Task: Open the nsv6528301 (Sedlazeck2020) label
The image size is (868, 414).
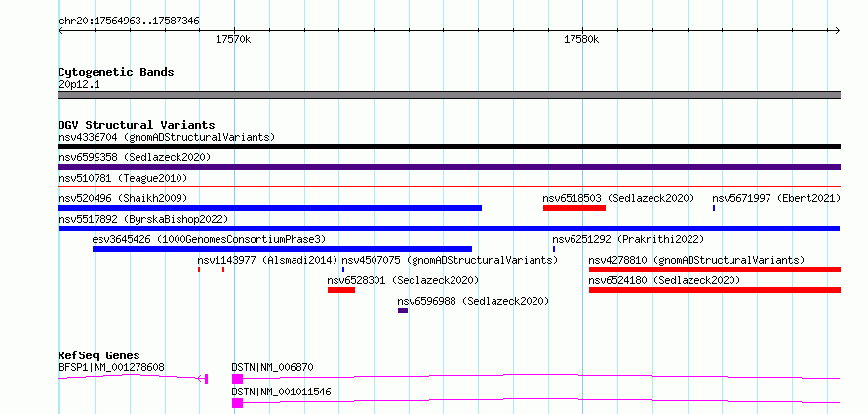Action: click(403, 280)
